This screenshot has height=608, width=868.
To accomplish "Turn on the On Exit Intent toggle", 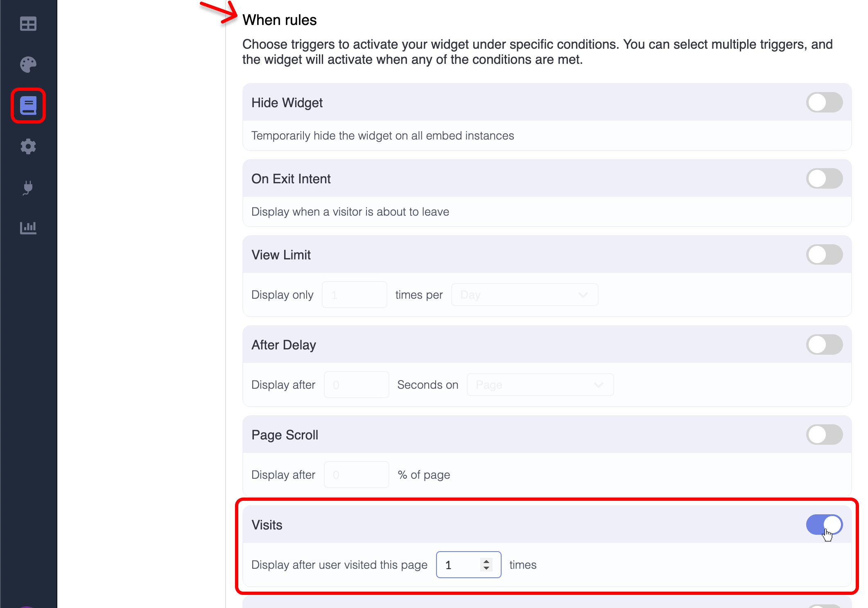I will pos(824,178).
